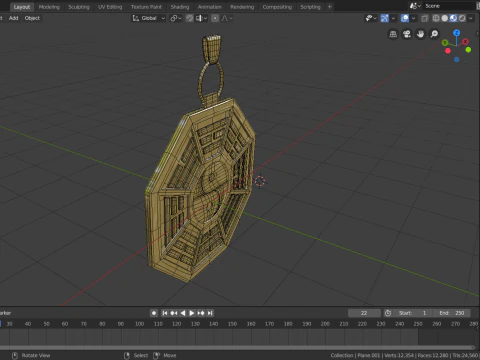This screenshot has width=480, height=360.
Task: Toggle snapping magnet icon
Action: point(190,18)
